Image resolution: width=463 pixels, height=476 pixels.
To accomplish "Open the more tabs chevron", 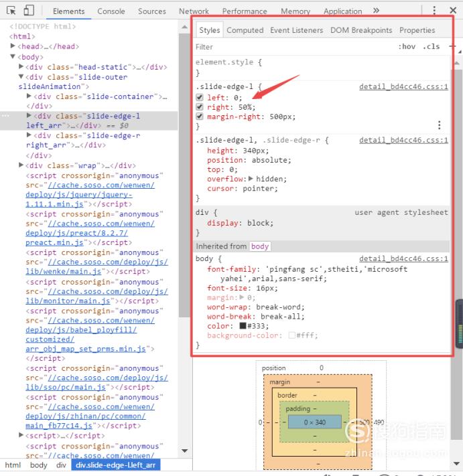I will [x=376, y=11].
